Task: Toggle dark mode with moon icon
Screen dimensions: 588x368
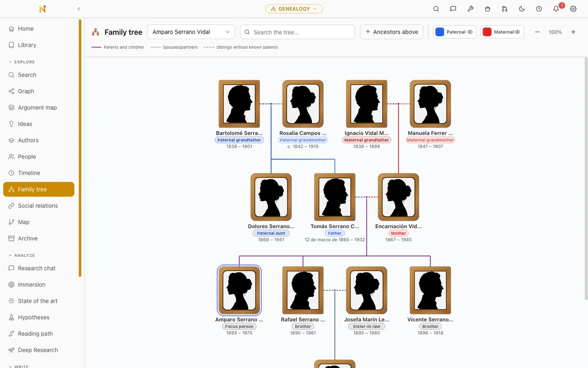Action: (x=522, y=9)
